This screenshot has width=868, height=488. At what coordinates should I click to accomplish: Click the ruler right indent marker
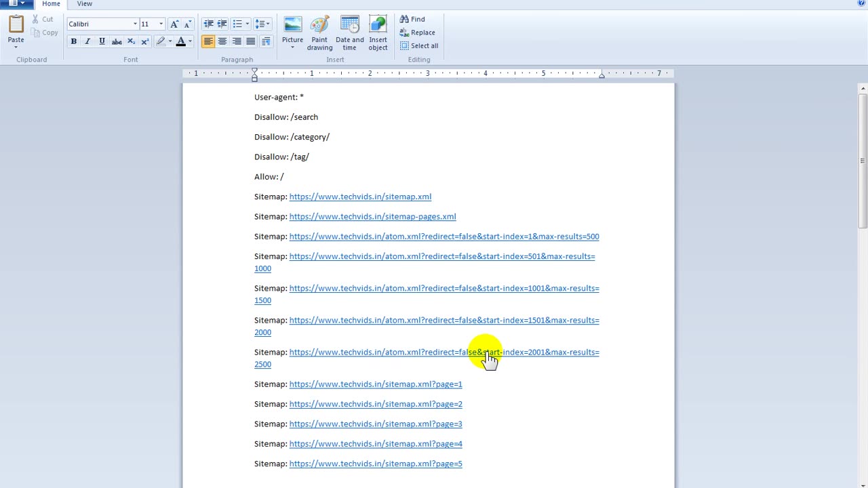point(601,75)
